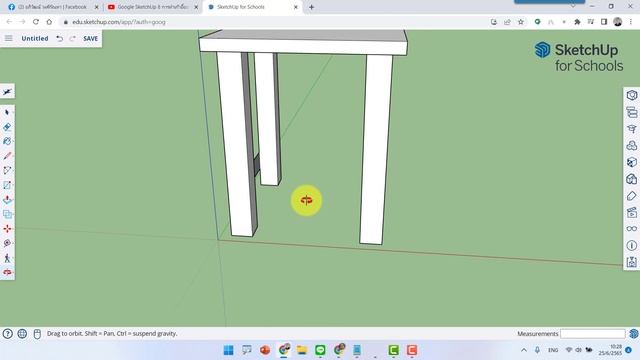640x360 pixels.
Task: Open the Components panel
Action: coord(632,146)
